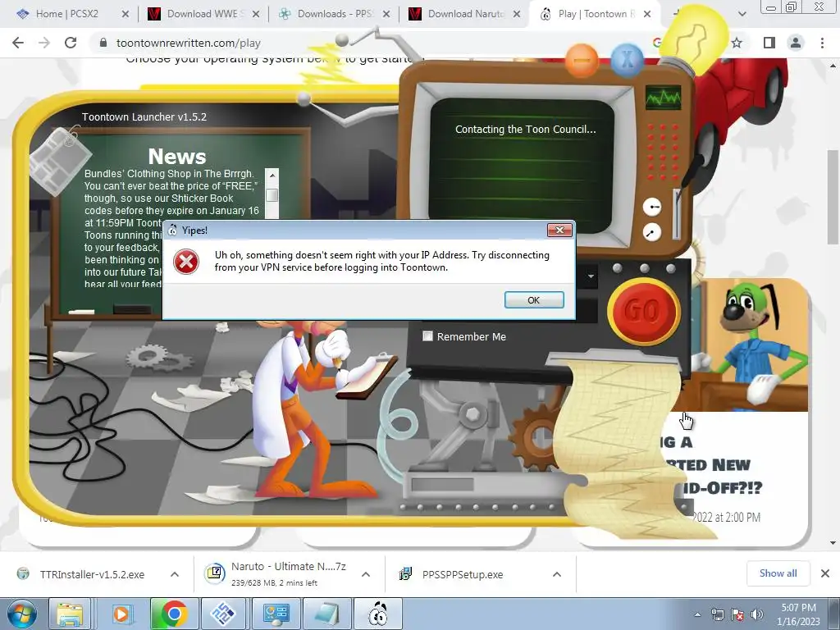Viewport: 840px width, 630px height.
Task: Click Show all downloads
Action: 778,573
